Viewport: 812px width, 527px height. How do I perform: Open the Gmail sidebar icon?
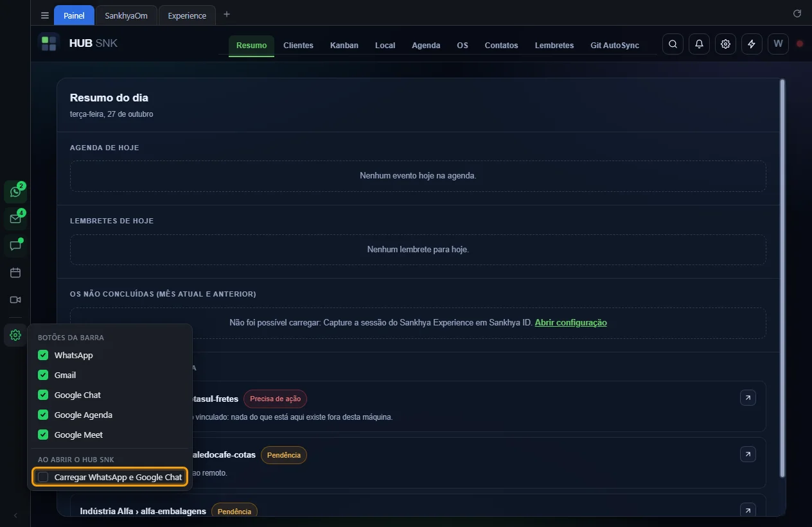[15, 219]
